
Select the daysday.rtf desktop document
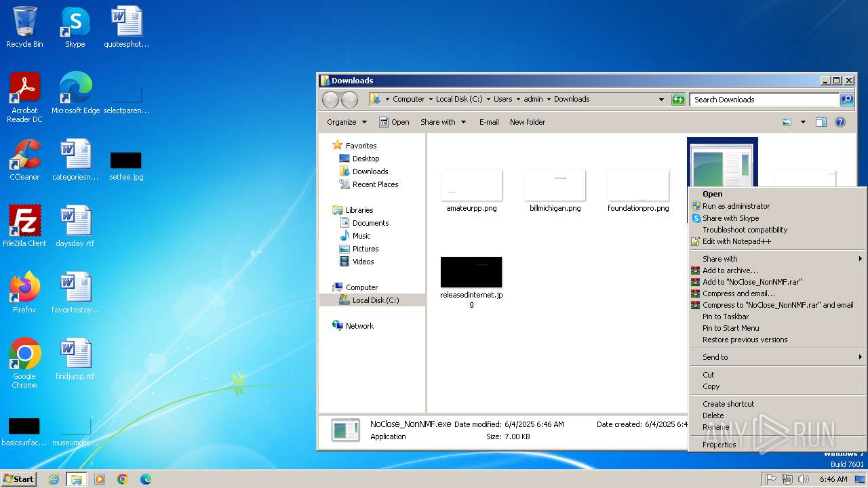coord(75,226)
